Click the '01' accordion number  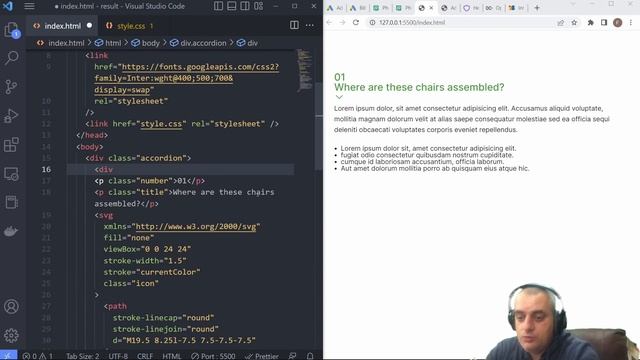340,77
